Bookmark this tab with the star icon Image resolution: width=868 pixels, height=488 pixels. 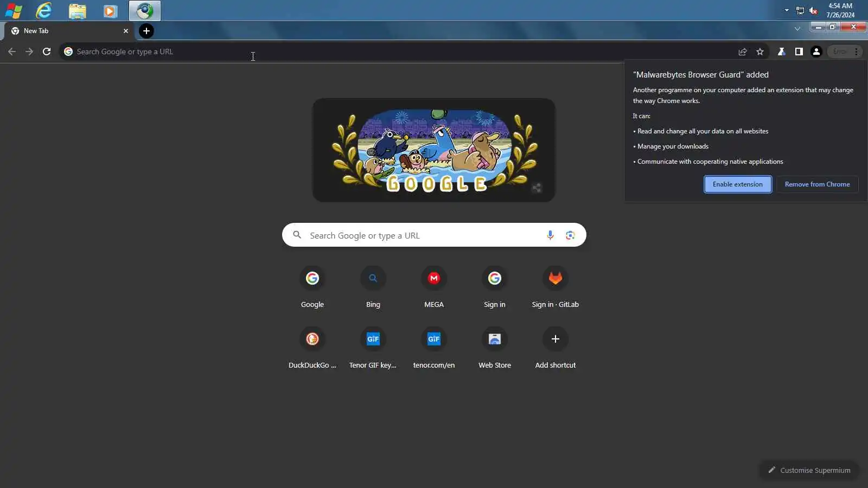[760, 52]
